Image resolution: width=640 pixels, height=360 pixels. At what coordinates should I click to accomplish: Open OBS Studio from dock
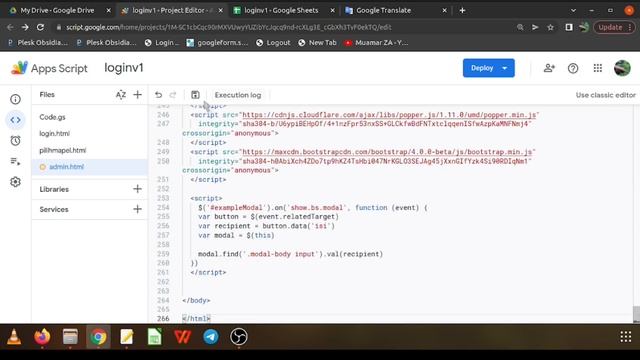point(239,337)
